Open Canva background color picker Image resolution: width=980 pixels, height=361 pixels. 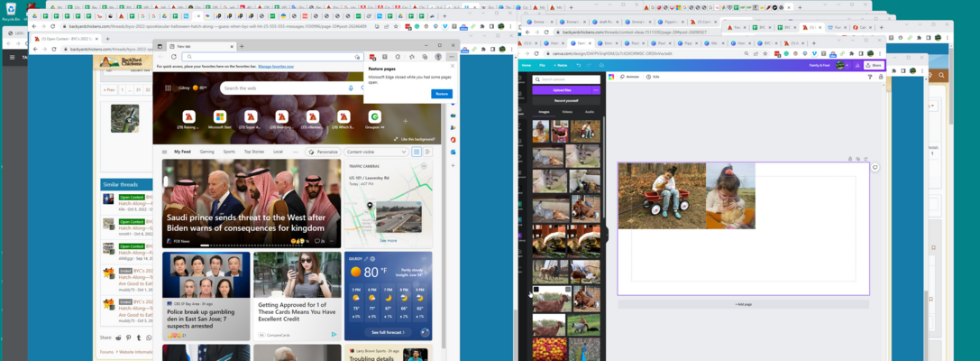click(611, 77)
